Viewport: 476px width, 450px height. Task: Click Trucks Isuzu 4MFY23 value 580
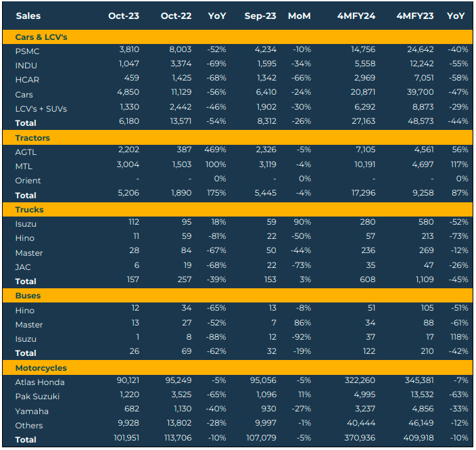(x=426, y=222)
